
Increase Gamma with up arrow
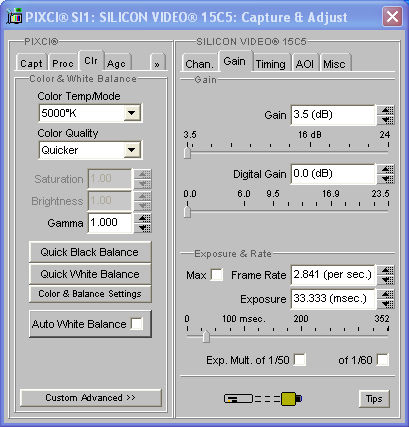tap(143, 218)
